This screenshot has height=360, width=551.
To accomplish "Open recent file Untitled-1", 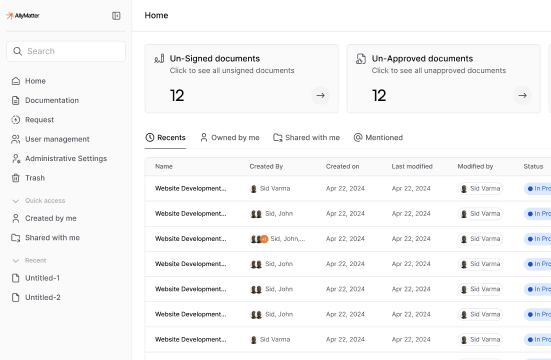I will point(43,278).
